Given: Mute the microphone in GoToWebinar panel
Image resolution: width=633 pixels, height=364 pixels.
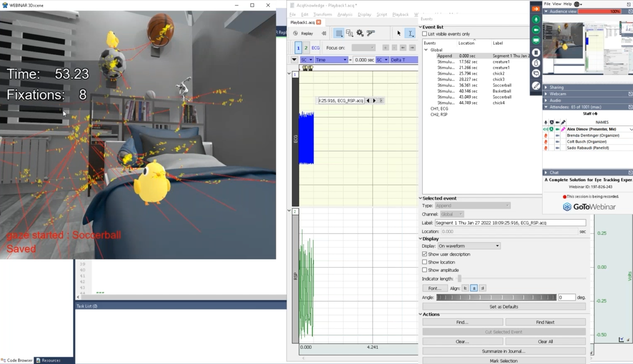Looking at the screenshot, I should tap(536, 19).
